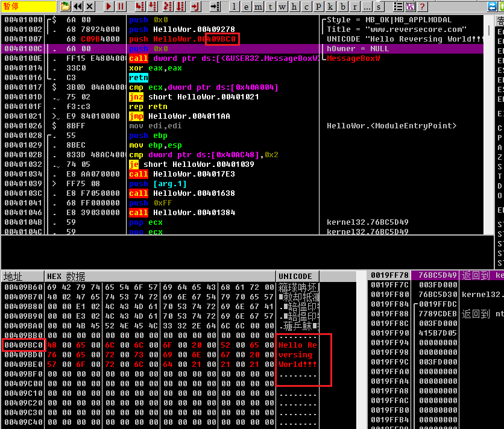Open the Log window with 'l' button
Image resolution: width=504 pixels, height=429 pixels.
(x=235, y=7)
